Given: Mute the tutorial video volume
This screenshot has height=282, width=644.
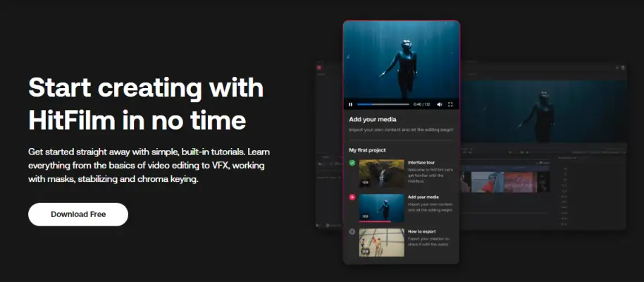Looking at the screenshot, I should click(x=440, y=104).
